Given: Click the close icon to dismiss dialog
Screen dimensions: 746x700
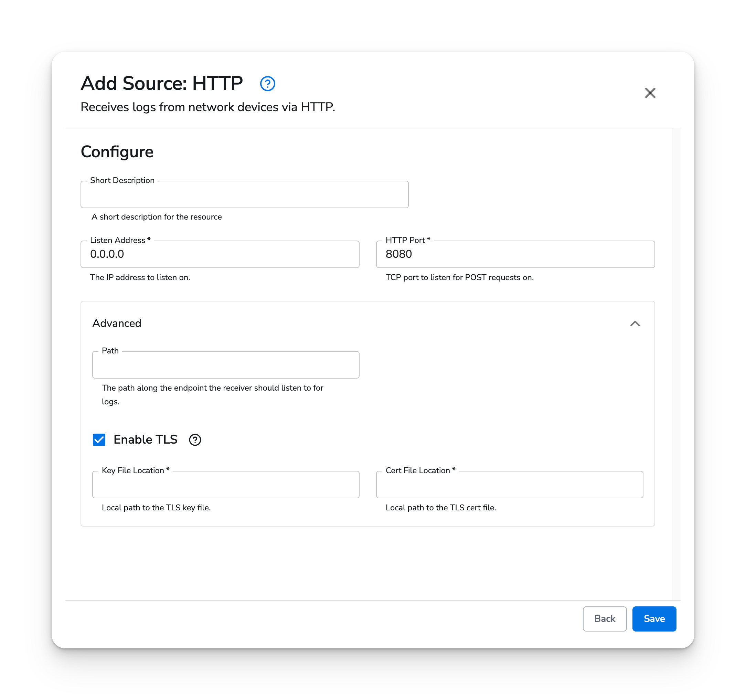Looking at the screenshot, I should [651, 93].
